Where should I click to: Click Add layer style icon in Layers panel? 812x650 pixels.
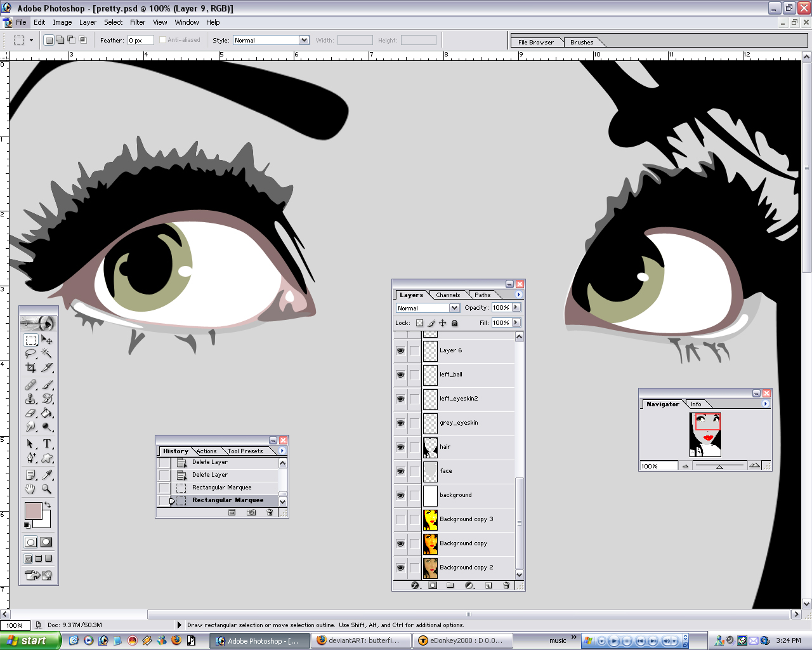416,585
